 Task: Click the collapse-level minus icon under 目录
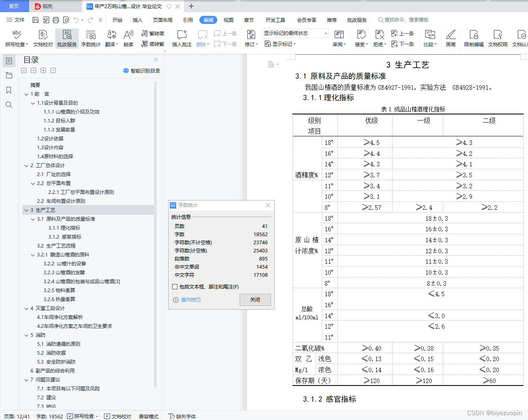click(x=53, y=70)
